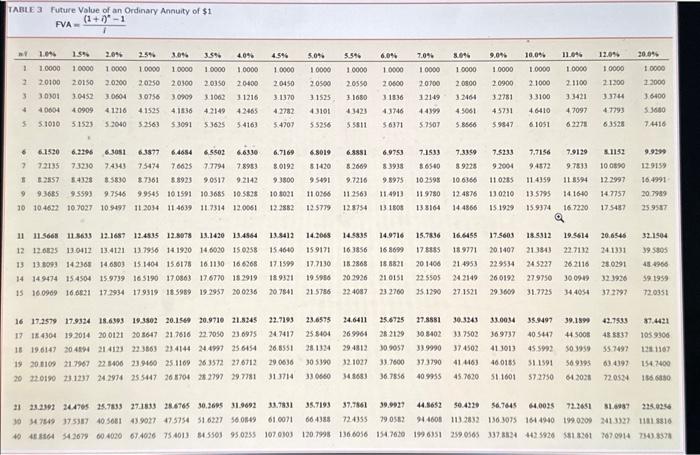Viewport: 700px width, 455px height.
Task: Click the value 7.4416
Action: click(655, 124)
